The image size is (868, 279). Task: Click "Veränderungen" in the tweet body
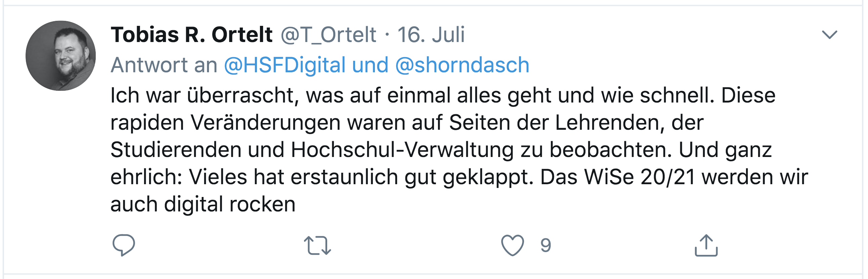(x=265, y=122)
